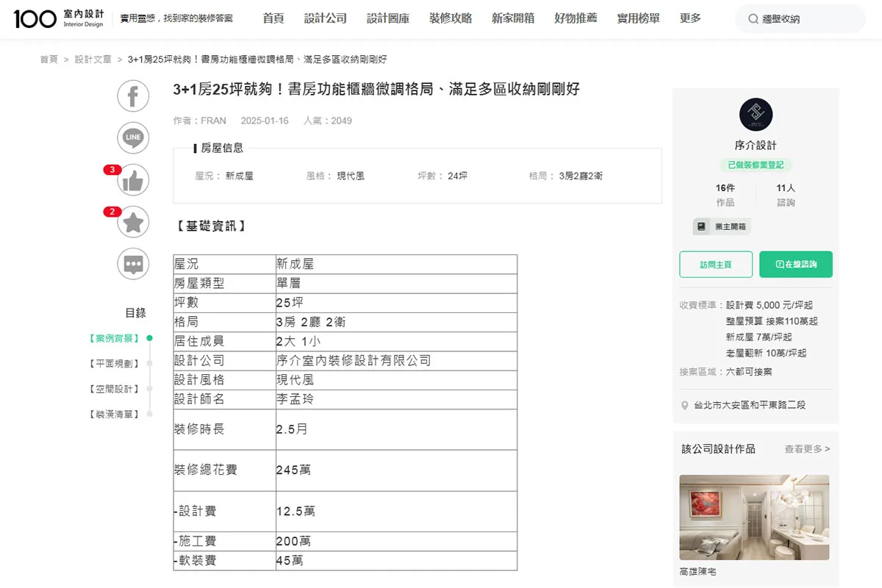Jump to 平面規劃 section in 目錄

[114, 364]
